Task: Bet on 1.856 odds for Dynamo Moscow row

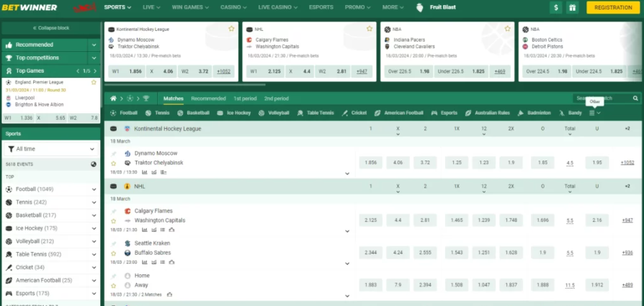Action: pos(371,163)
